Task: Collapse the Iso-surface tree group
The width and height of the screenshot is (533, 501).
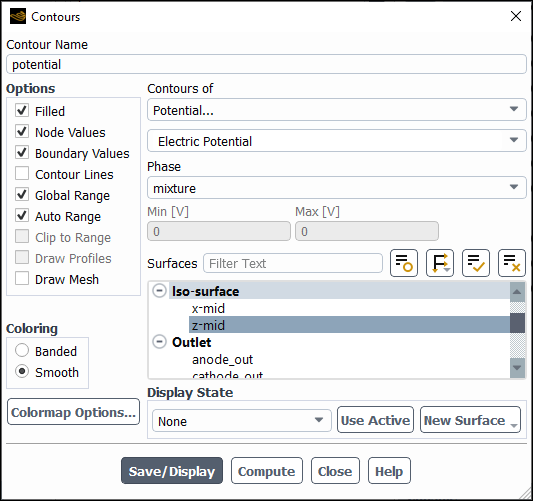Action: [x=159, y=291]
